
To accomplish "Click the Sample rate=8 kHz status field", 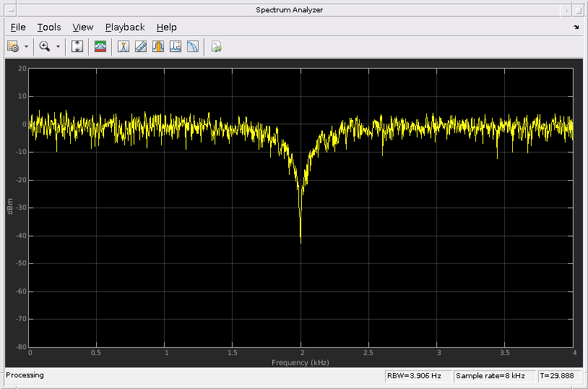I will coord(494,376).
